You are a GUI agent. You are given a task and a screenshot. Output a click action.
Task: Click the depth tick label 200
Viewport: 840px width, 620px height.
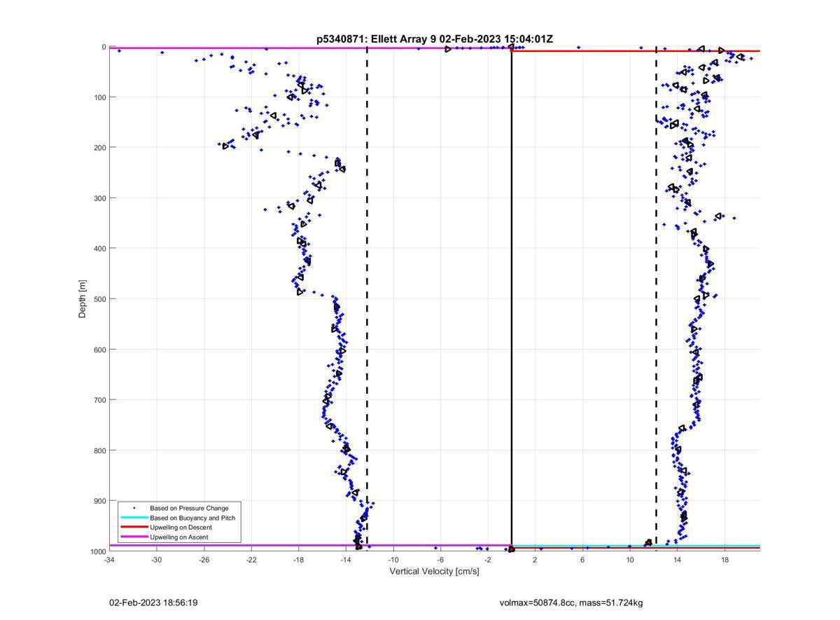pyautogui.click(x=99, y=147)
